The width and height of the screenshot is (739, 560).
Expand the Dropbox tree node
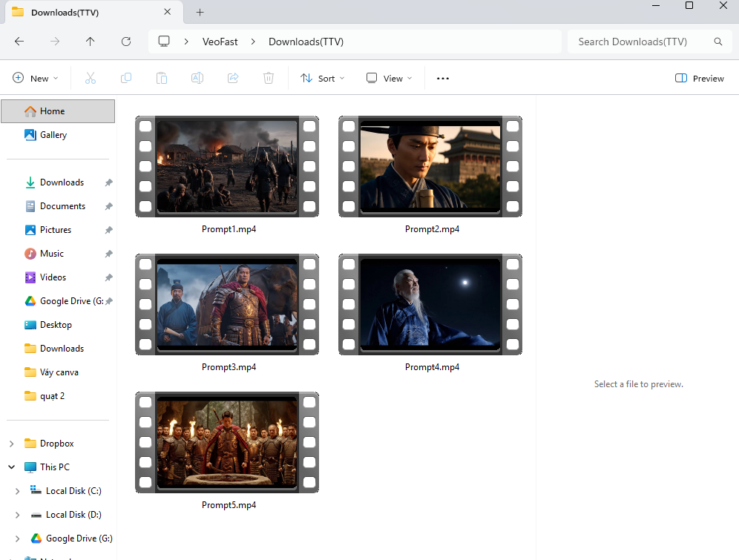coord(12,444)
